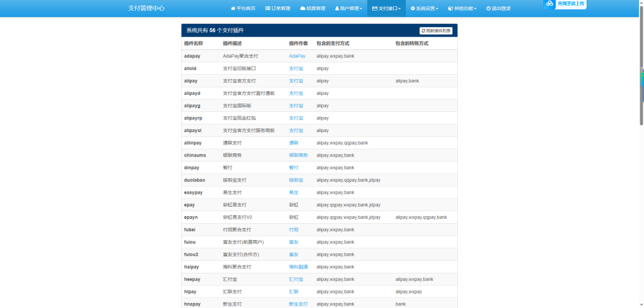The height and width of the screenshot is (308, 644).
Task: Click the 系统共有 56 个支付插件 panel heading
Action: tap(215, 30)
